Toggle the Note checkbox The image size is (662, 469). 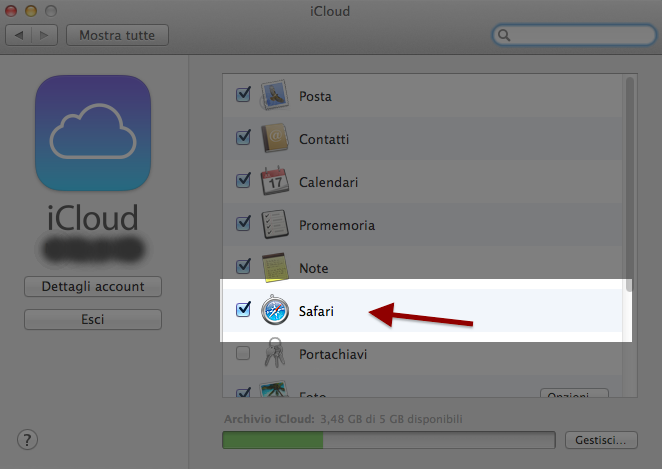(243, 267)
